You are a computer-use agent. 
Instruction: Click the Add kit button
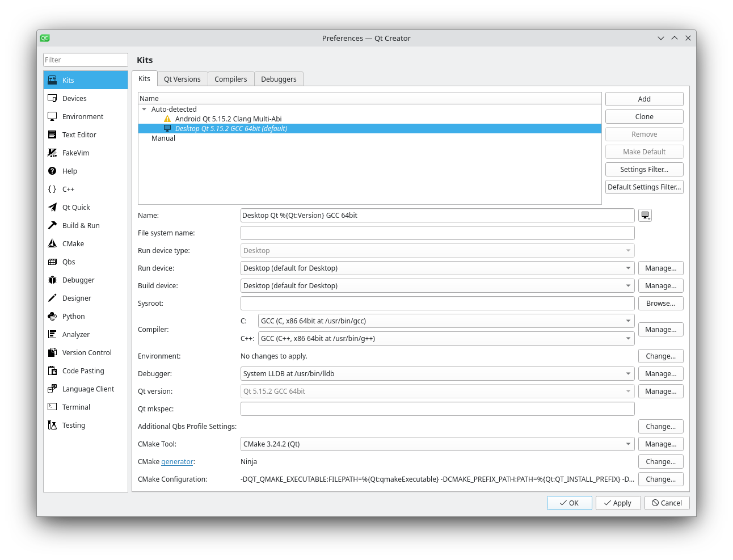(x=644, y=99)
